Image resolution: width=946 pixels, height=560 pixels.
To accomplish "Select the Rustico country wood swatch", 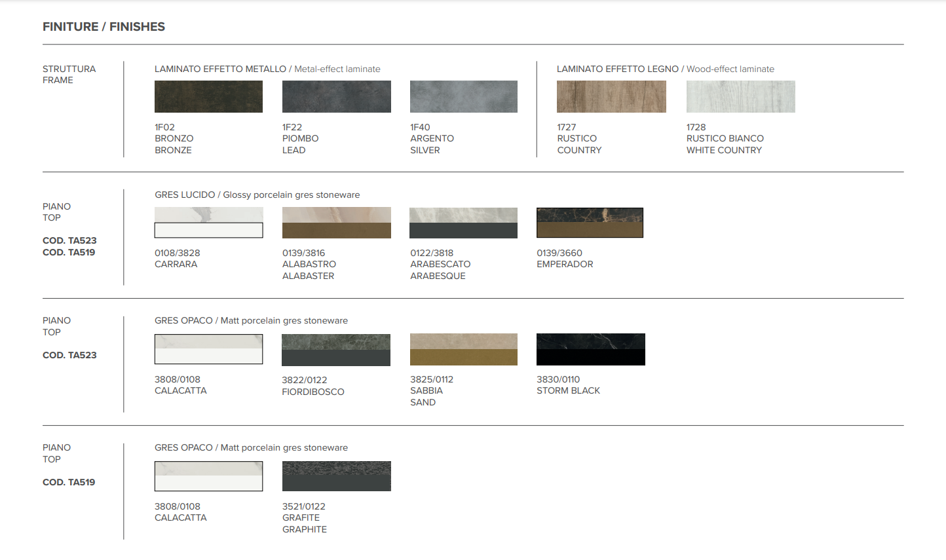I will pyautogui.click(x=611, y=97).
